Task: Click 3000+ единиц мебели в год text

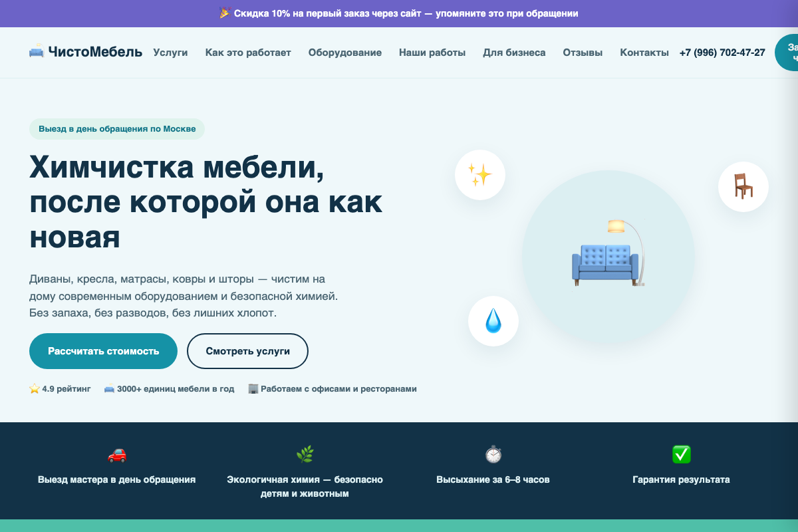Action: 176,389
